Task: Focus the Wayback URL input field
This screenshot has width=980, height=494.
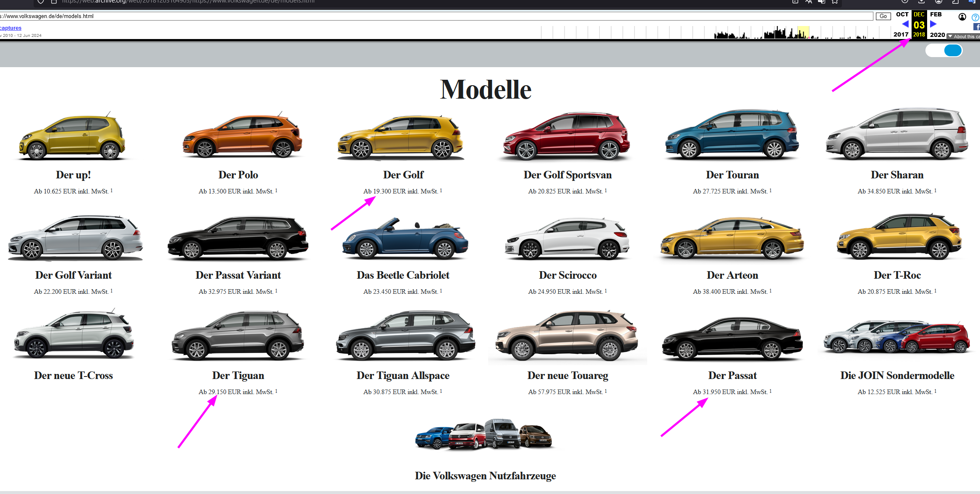Action: click(436, 16)
